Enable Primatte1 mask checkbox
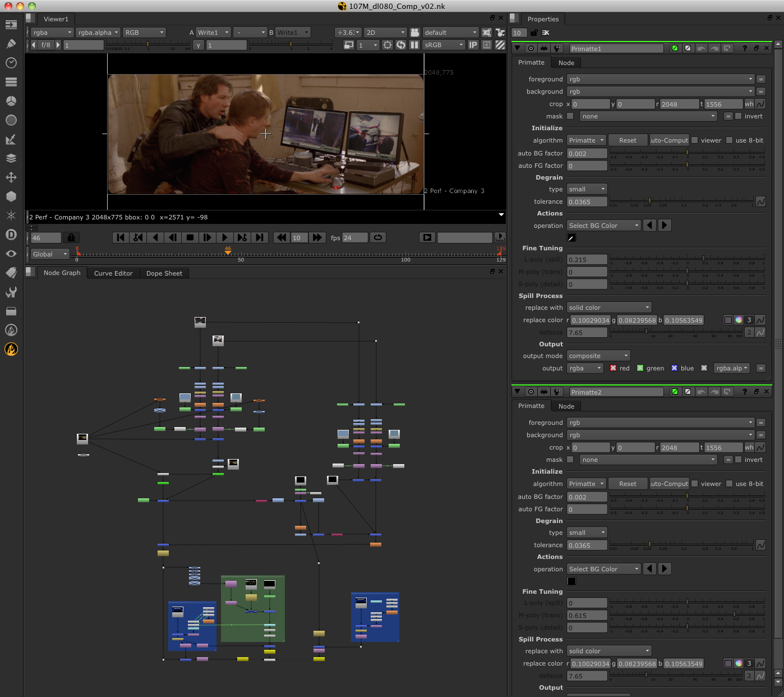Viewport: 784px width, 697px height. pos(570,116)
